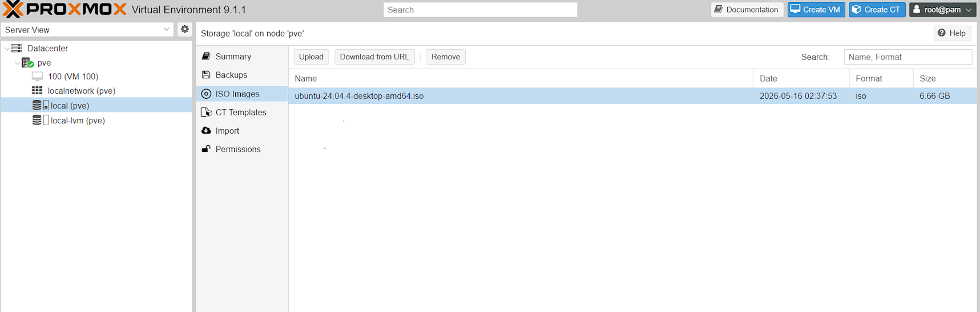Click the CT Templates file icon
This screenshot has height=312, width=980.
point(206,112)
